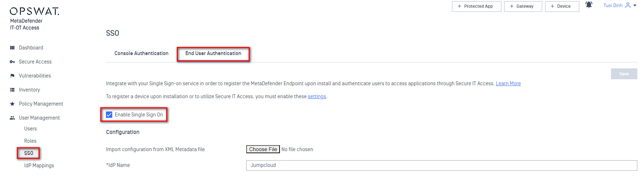Select the End User Authentication tab
The image size is (644, 176).
[213, 53]
